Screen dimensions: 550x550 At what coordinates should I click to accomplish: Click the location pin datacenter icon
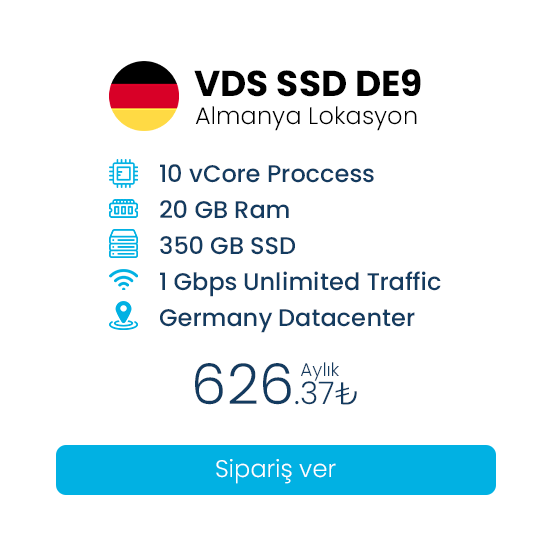point(123,316)
